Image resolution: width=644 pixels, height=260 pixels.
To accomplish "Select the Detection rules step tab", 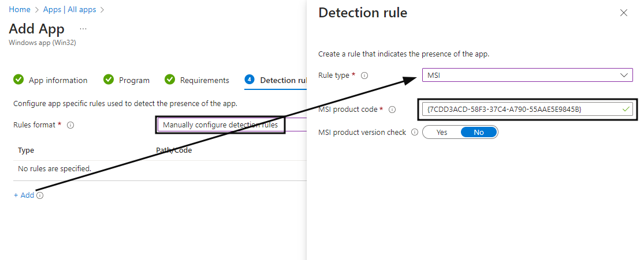I will pos(276,80).
